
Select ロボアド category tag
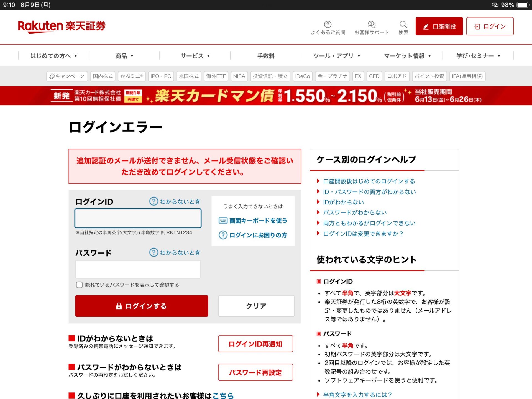click(x=397, y=76)
